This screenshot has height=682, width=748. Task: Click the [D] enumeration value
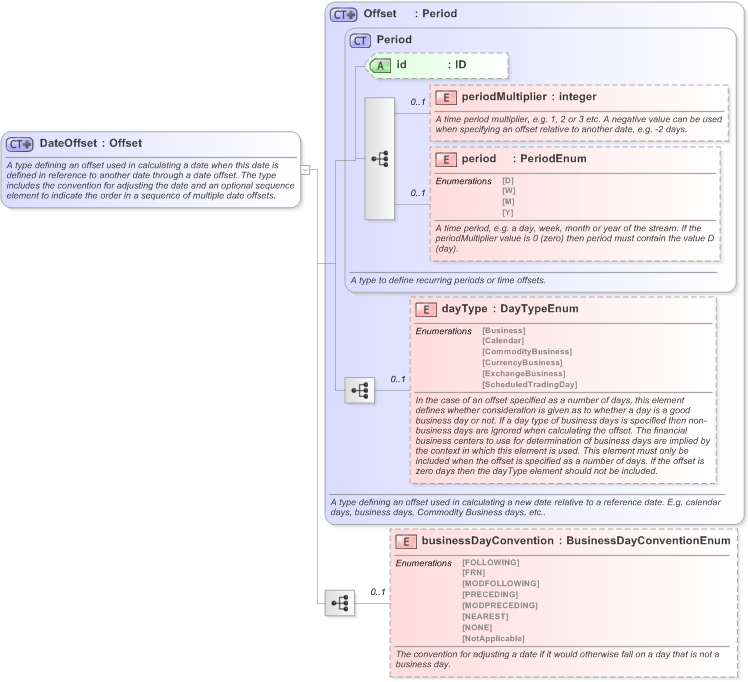tap(508, 180)
